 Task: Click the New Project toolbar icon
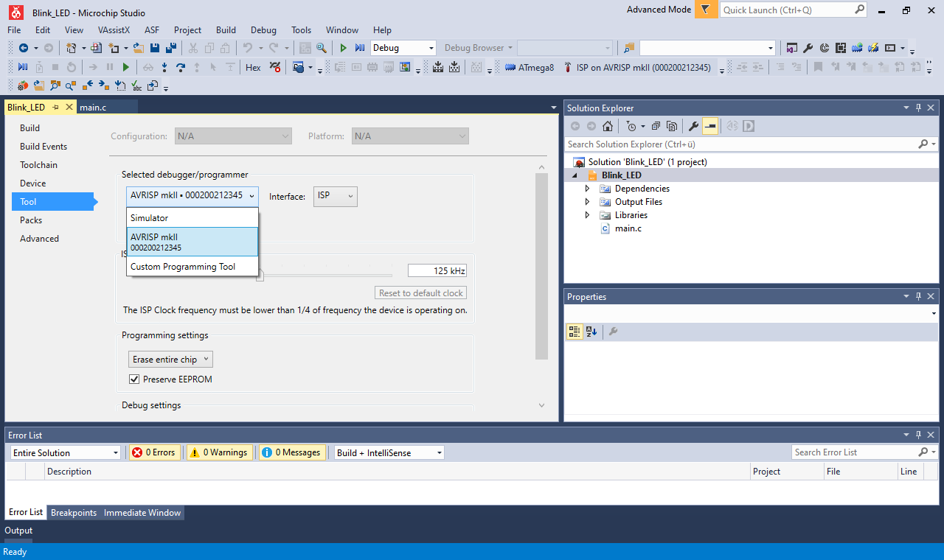click(72, 48)
